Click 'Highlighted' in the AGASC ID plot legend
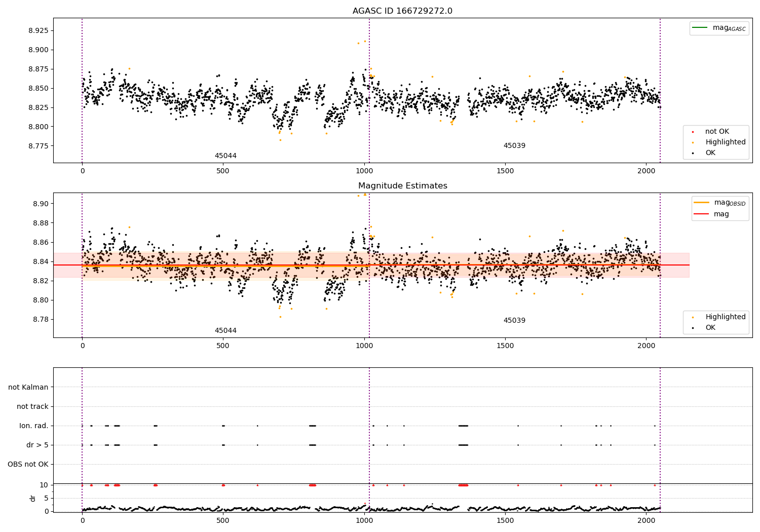The image size is (760, 532). point(726,142)
